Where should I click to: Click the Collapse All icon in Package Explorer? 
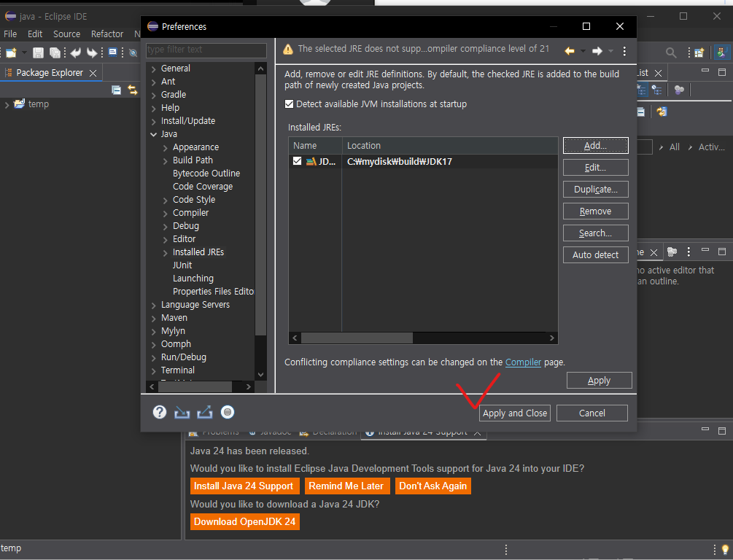tap(116, 90)
